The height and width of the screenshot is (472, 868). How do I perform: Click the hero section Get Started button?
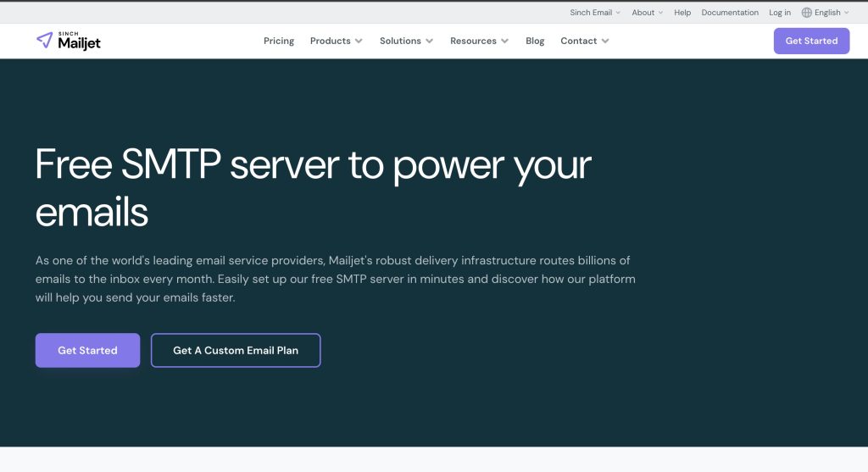click(x=87, y=350)
